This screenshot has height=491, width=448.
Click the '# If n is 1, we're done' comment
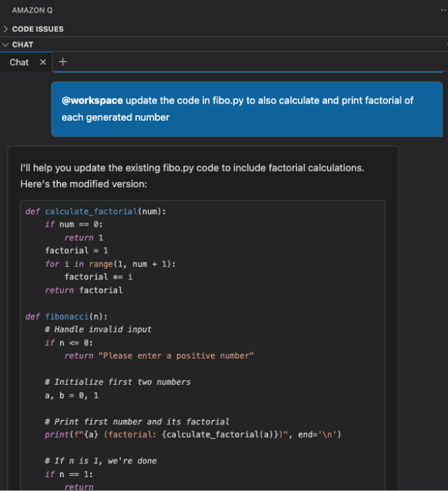(x=101, y=461)
